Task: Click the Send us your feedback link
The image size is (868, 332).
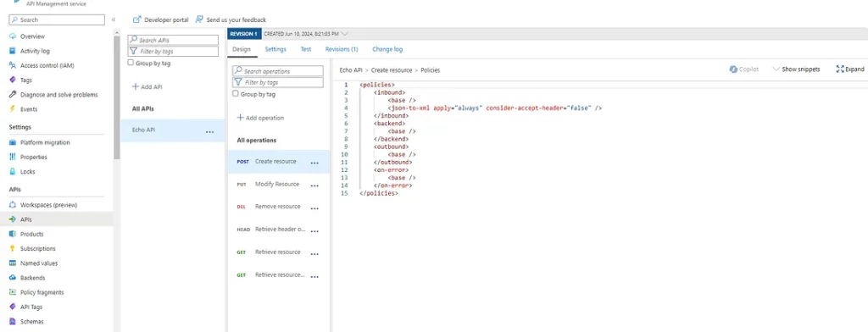Action: (236, 20)
